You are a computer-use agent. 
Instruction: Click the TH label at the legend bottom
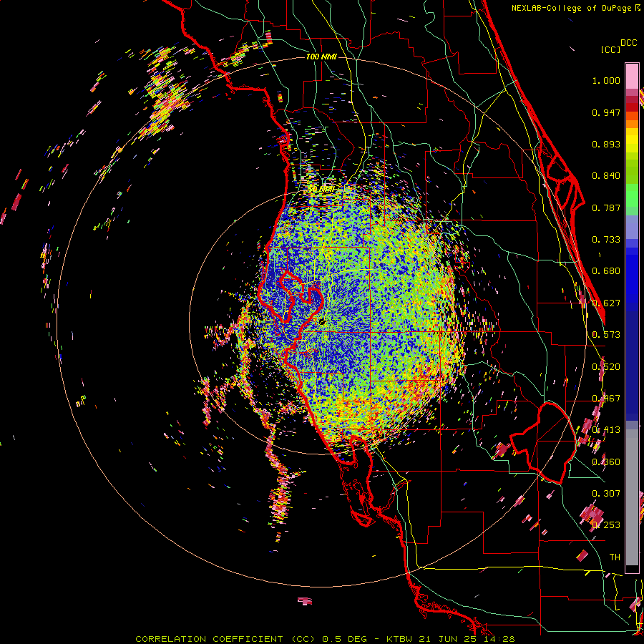pos(615,557)
